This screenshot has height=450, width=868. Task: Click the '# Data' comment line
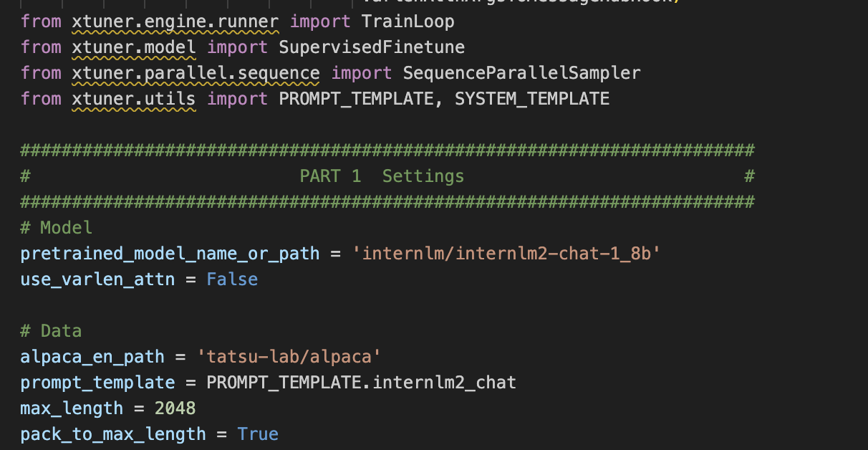(x=51, y=331)
